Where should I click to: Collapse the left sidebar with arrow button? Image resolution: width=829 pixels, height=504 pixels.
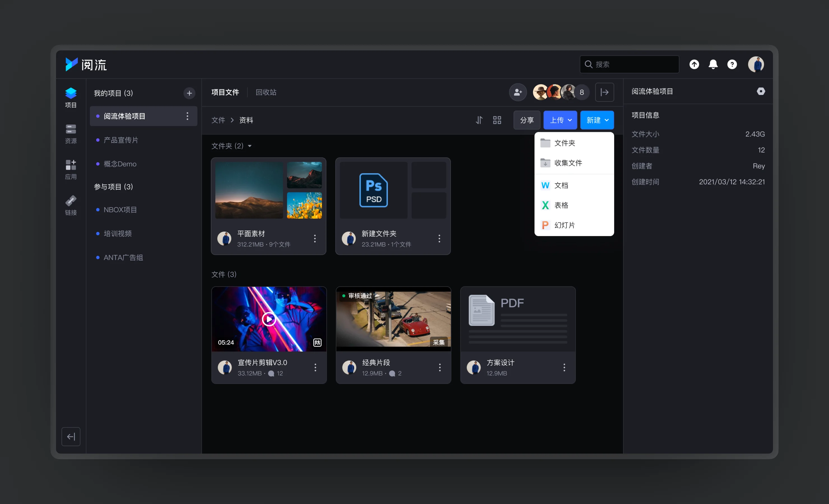[x=71, y=436]
